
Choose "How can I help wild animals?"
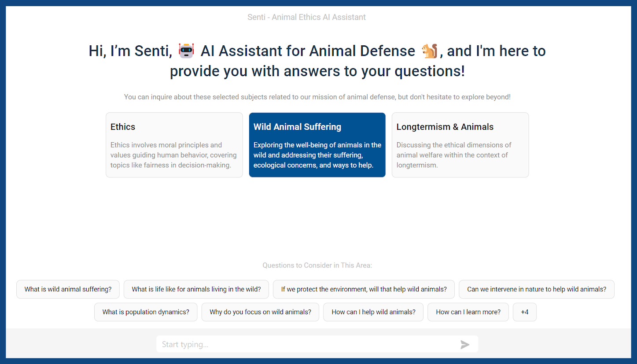click(x=373, y=312)
